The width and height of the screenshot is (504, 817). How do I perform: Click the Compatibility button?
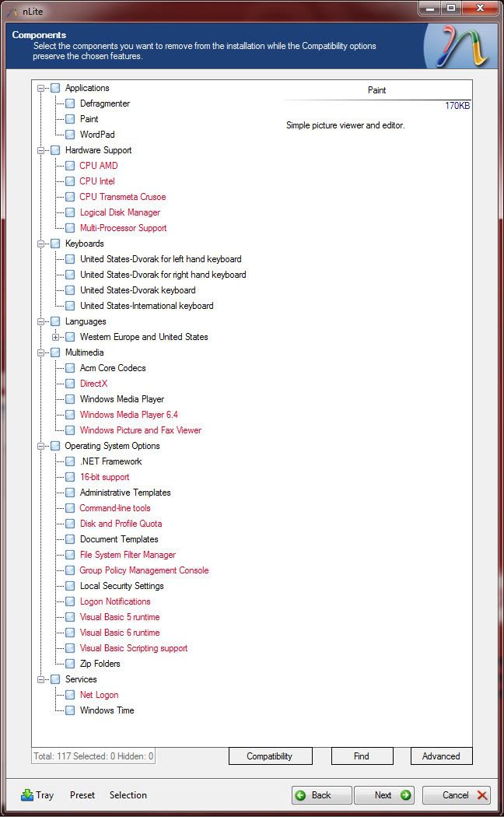[270, 756]
